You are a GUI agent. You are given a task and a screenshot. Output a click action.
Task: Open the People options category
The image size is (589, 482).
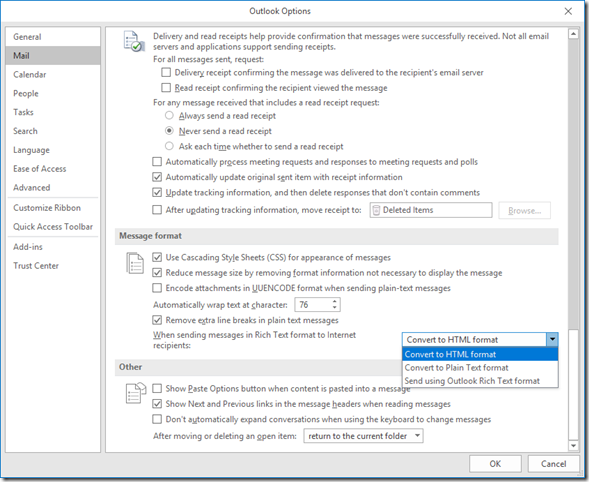(53, 93)
